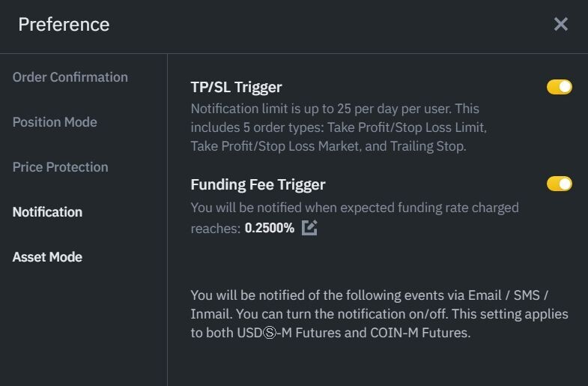588x386 pixels.
Task: Go to the Price Protection settings
Action: [x=61, y=167]
